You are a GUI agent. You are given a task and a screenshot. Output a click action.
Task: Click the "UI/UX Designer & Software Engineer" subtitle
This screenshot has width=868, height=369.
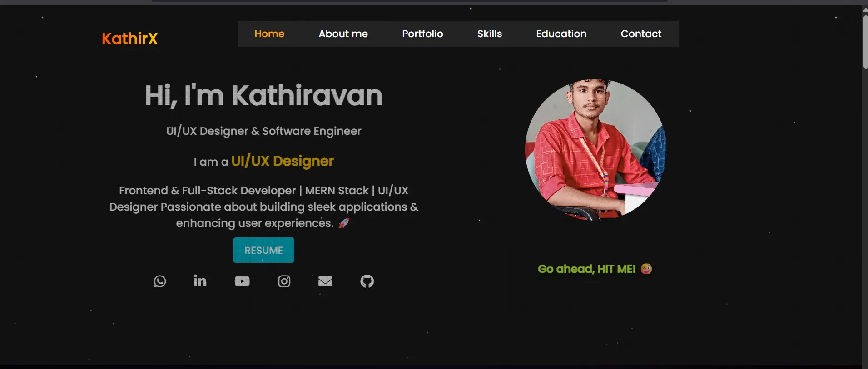(x=263, y=131)
